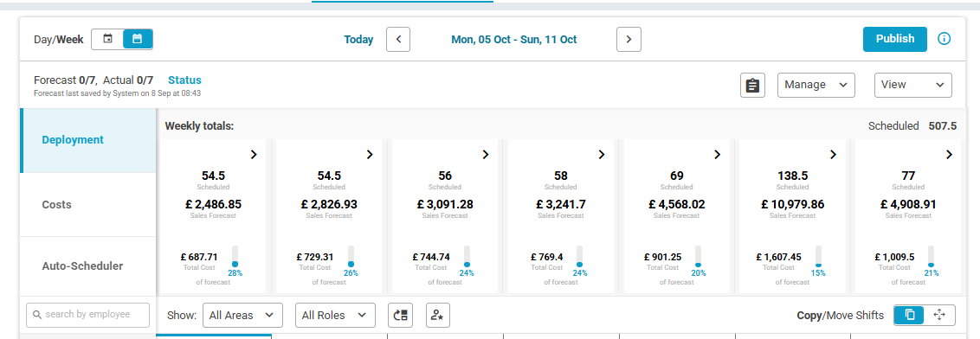This screenshot has width=980, height=339.
Task: Click the 28% cost gauge
Action: pyautogui.click(x=235, y=257)
